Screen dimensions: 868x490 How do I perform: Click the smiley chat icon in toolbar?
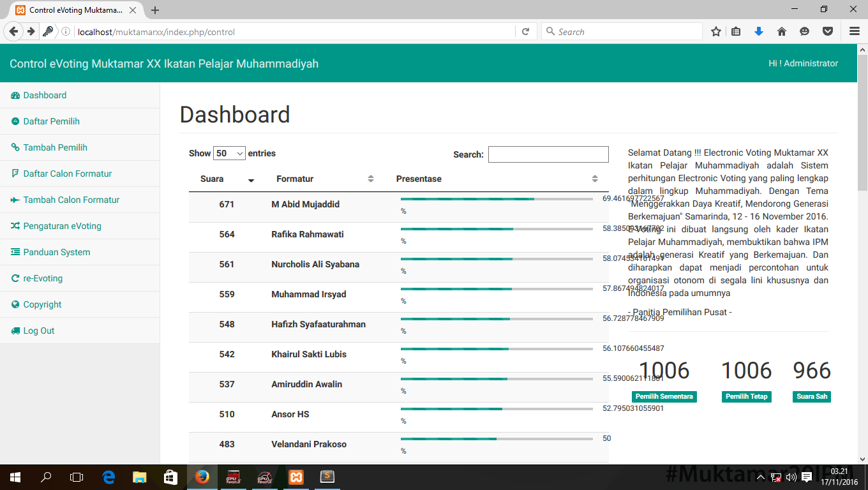click(x=804, y=31)
